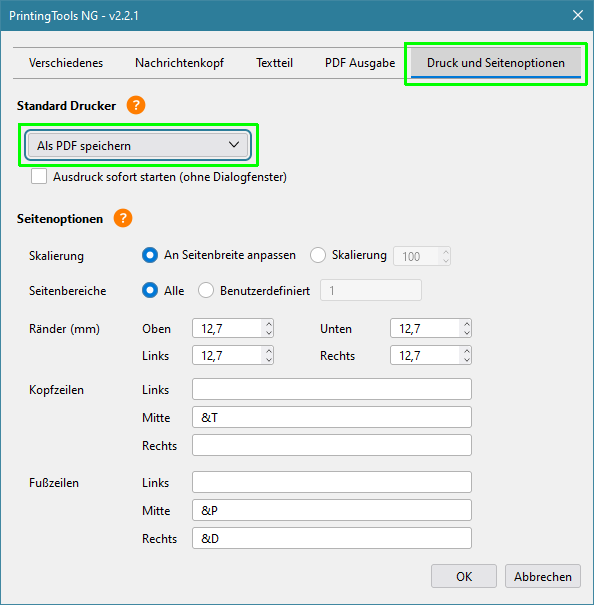Select An Seitenbreite anpassen option
The width and height of the screenshot is (594, 605).
150,255
